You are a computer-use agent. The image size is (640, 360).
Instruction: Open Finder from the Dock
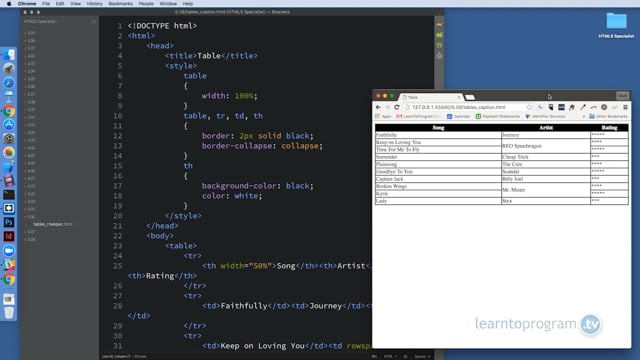[x=9, y=55]
